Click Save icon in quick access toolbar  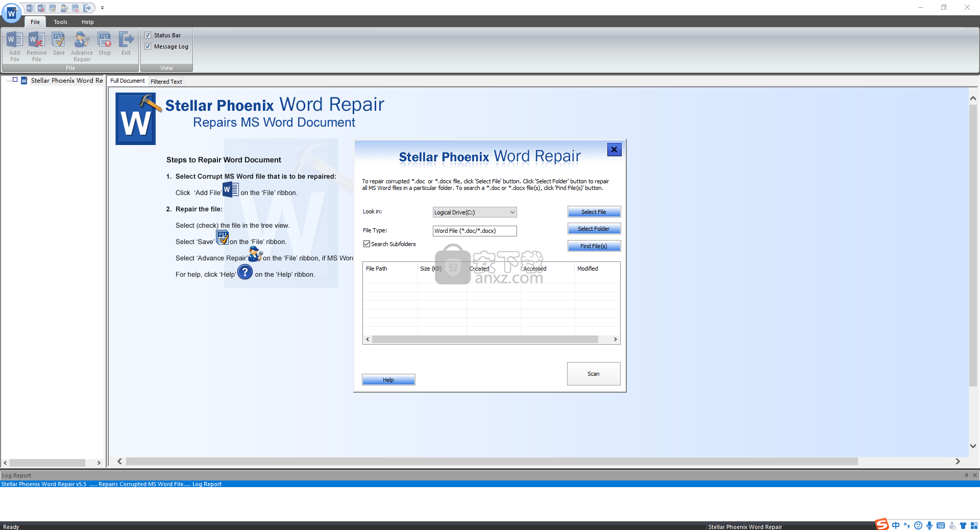[53, 8]
